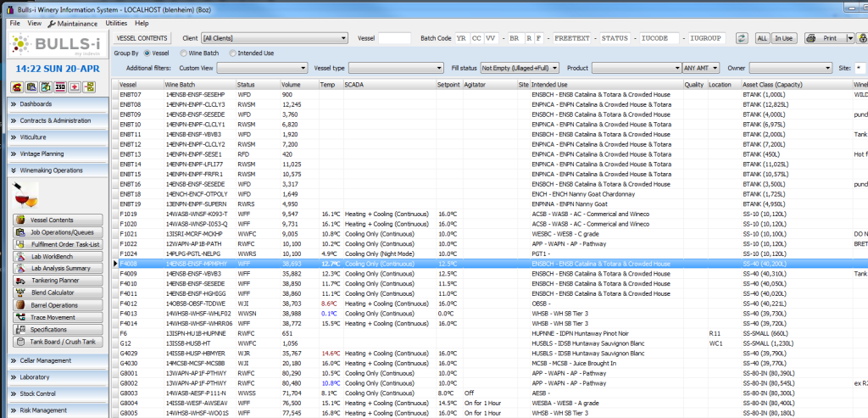Click the red cross first-aid icon
This screenshot has height=418, width=868.
tap(75, 87)
